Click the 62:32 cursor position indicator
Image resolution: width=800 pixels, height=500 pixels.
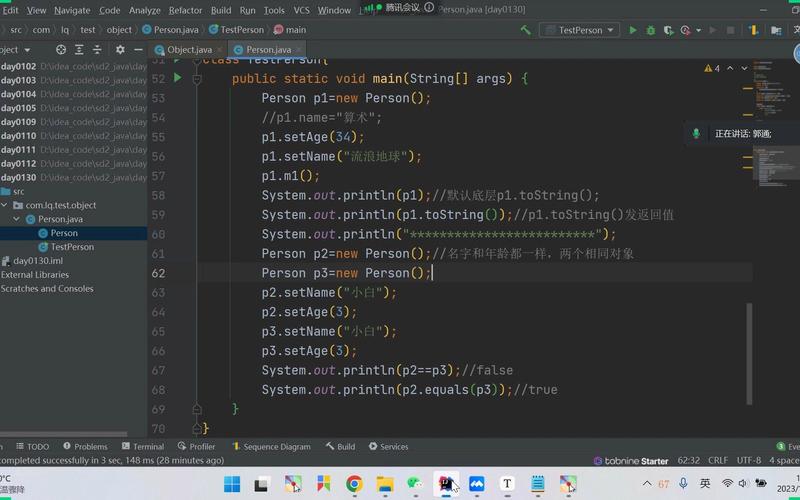pyautogui.click(x=688, y=460)
